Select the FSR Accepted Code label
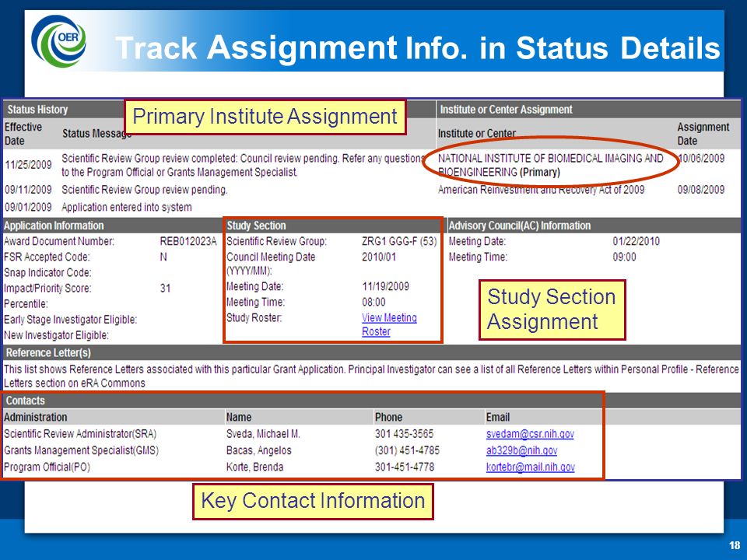747x560 pixels. pyautogui.click(x=47, y=257)
